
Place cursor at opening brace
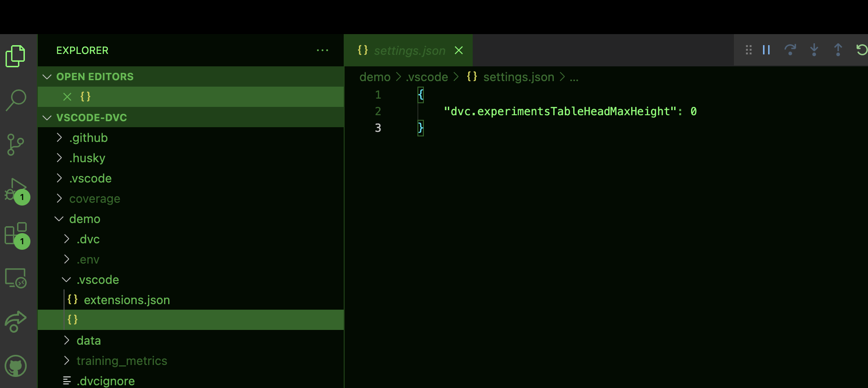point(421,95)
